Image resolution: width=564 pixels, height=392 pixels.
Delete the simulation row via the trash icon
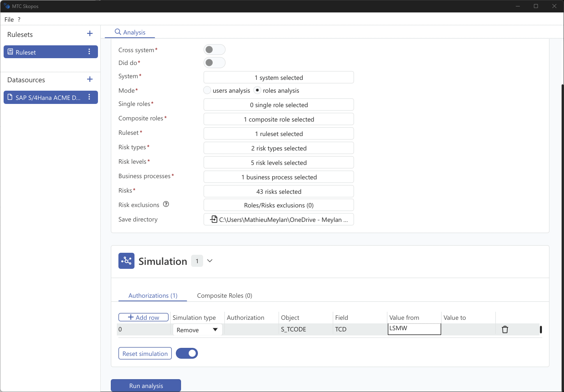click(505, 329)
